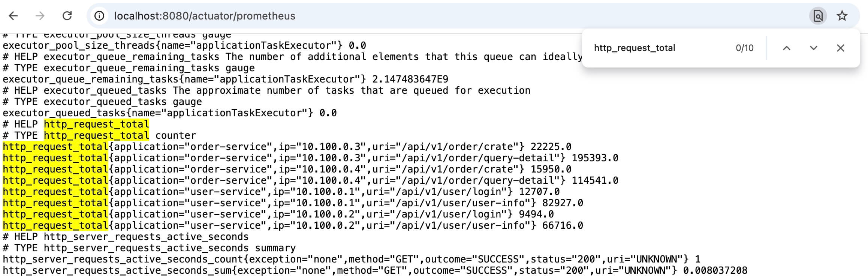Click highlighted http_request_total in the TYPE line
The width and height of the screenshot is (868, 276).
point(96,135)
